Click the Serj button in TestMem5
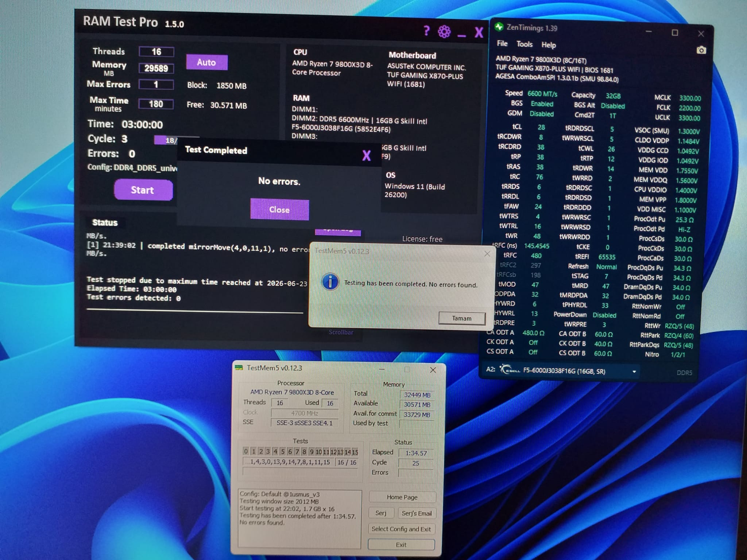The width and height of the screenshot is (747, 560). coord(381,513)
